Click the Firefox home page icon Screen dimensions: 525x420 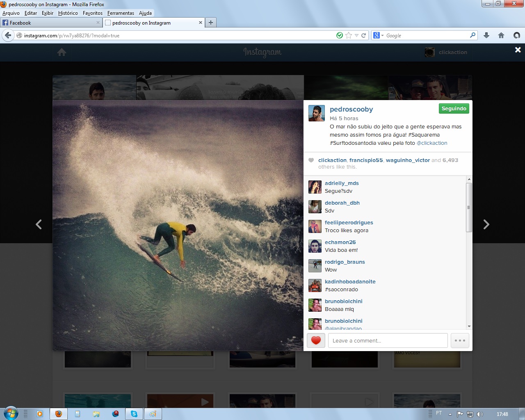click(501, 36)
